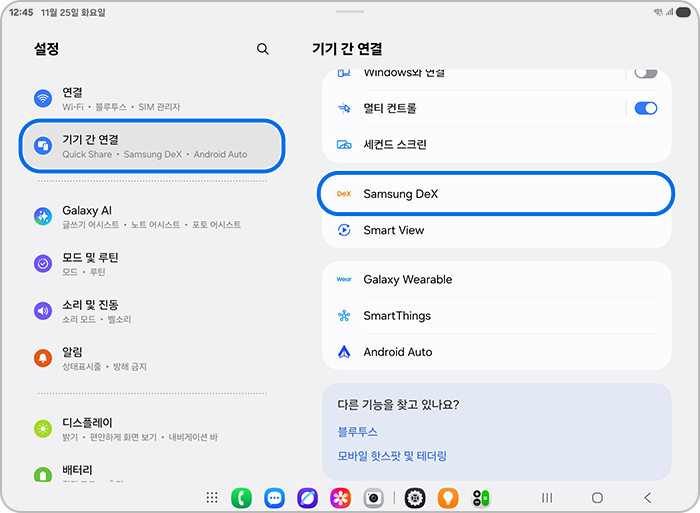Click the SmartThings icon

344,316
